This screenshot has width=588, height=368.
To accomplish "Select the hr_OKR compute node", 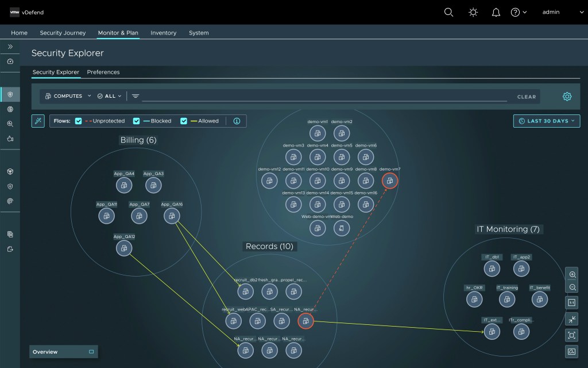I will 474,299.
